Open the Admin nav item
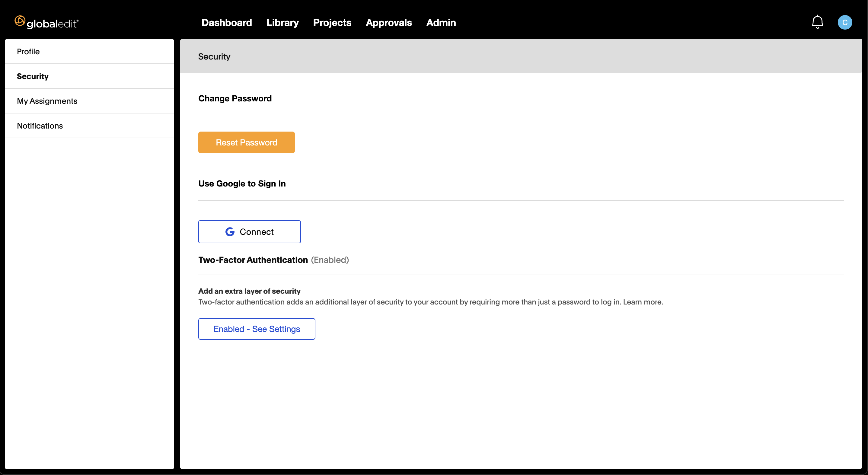The height and width of the screenshot is (475, 868). pos(441,23)
